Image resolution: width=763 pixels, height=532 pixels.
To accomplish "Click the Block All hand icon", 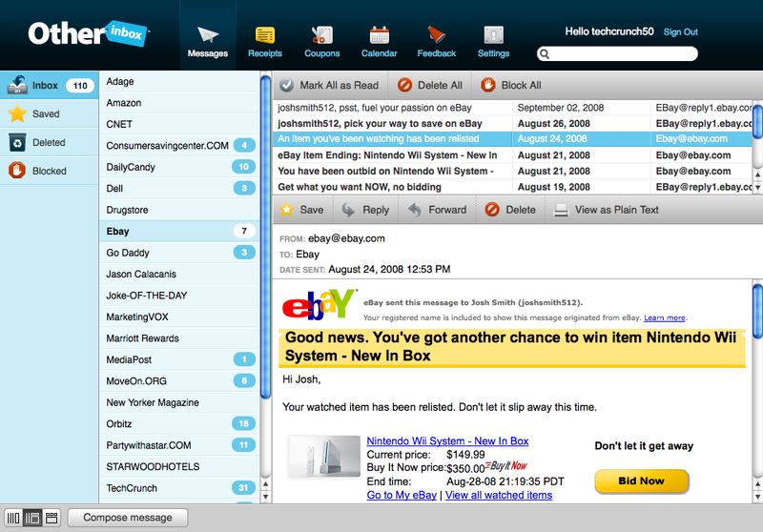I will [x=488, y=85].
